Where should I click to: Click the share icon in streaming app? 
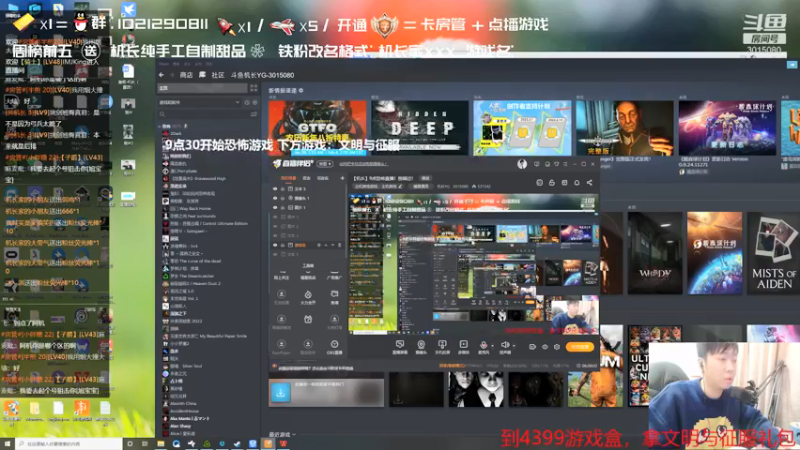589,183
